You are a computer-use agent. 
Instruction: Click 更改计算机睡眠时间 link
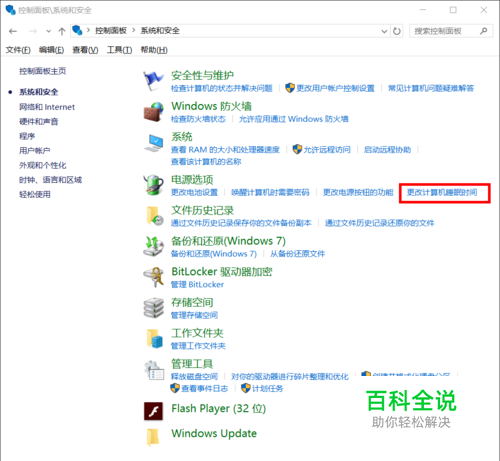point(442,192)
